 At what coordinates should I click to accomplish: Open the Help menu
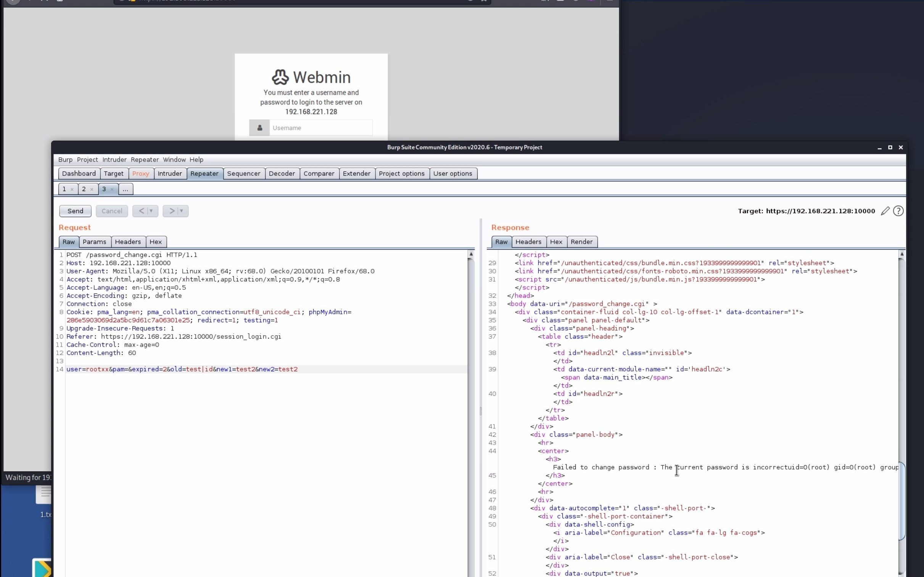click(x=196, y=159)
